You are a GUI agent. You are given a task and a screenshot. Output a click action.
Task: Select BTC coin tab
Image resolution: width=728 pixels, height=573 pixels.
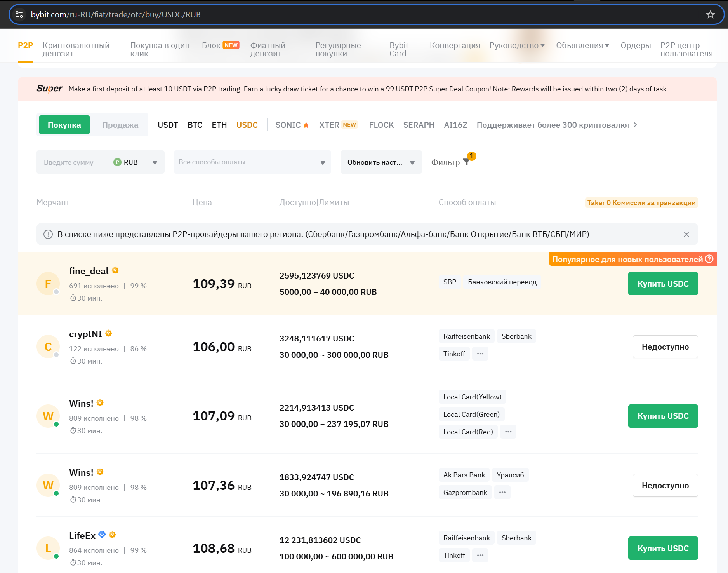coord(195,125)
